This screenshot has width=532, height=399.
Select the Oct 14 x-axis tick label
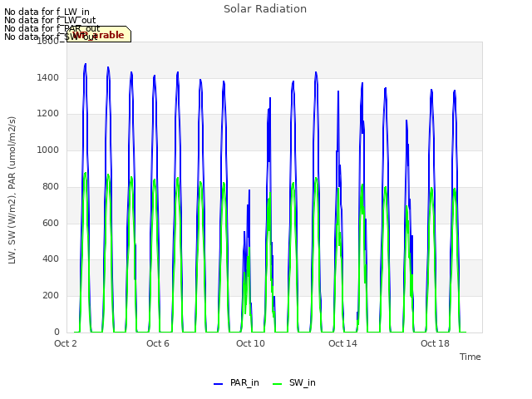click(342, 343)
